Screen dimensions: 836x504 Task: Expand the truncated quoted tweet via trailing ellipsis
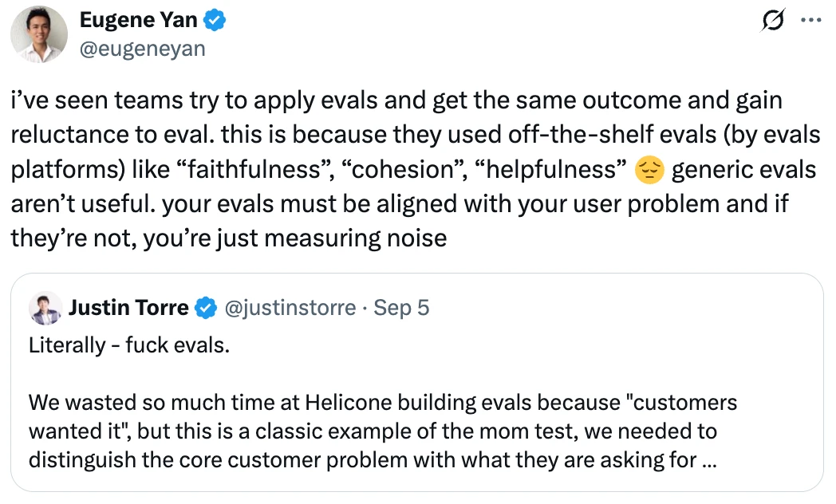point(704,459)
